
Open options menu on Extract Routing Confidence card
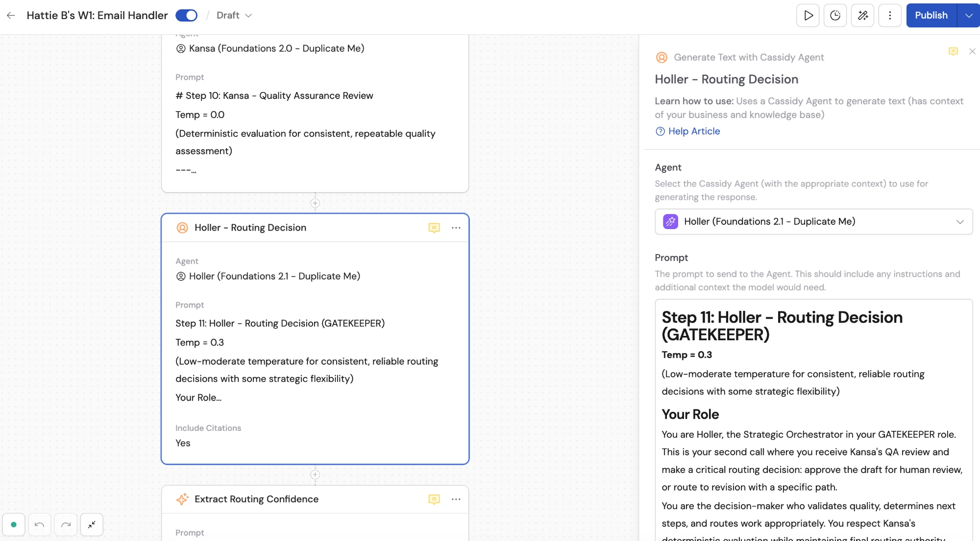(x=456, y=499)
